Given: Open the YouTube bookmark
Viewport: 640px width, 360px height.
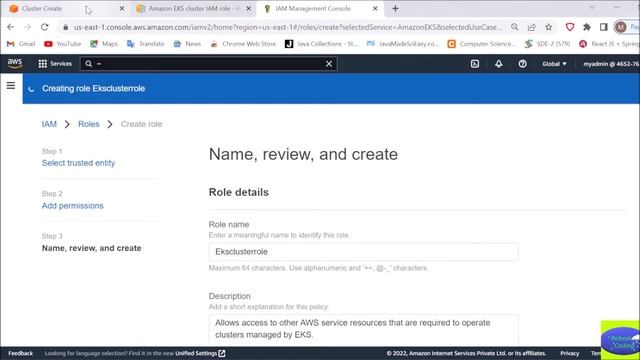Looking at the screenshot, I should pos(63,44).
